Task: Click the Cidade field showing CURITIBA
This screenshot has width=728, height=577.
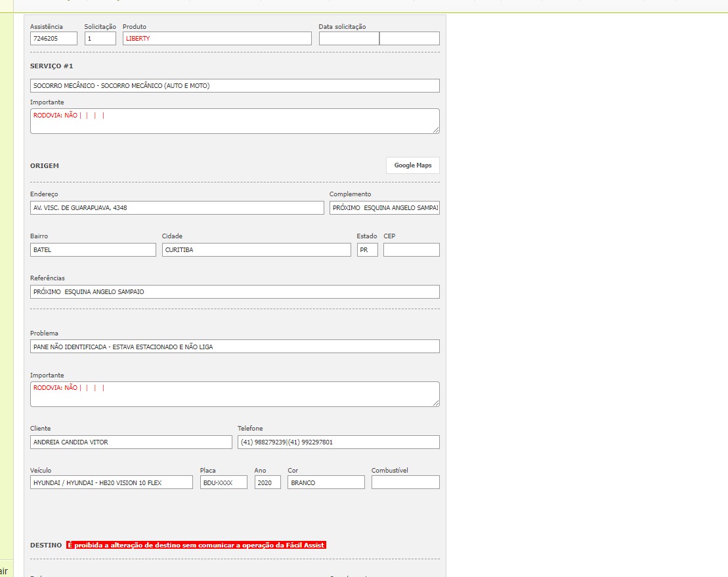Action: (x=256, y=250)
